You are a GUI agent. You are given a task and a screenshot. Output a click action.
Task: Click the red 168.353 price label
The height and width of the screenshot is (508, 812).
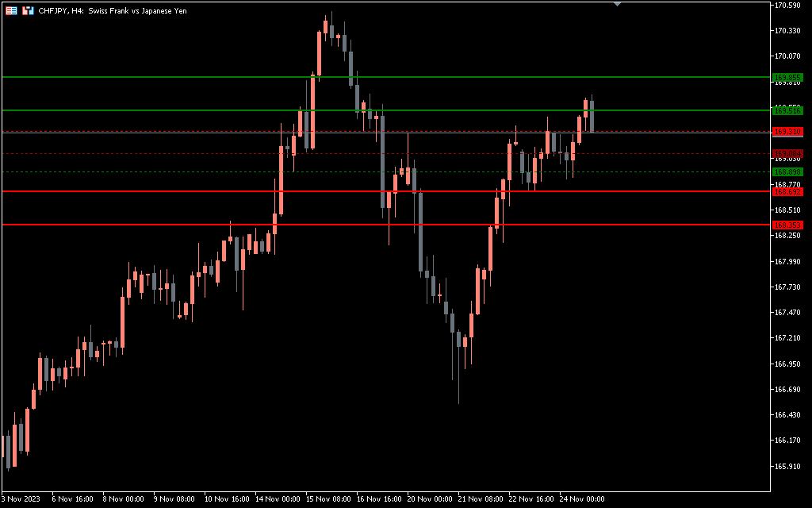tap(788, 225)
